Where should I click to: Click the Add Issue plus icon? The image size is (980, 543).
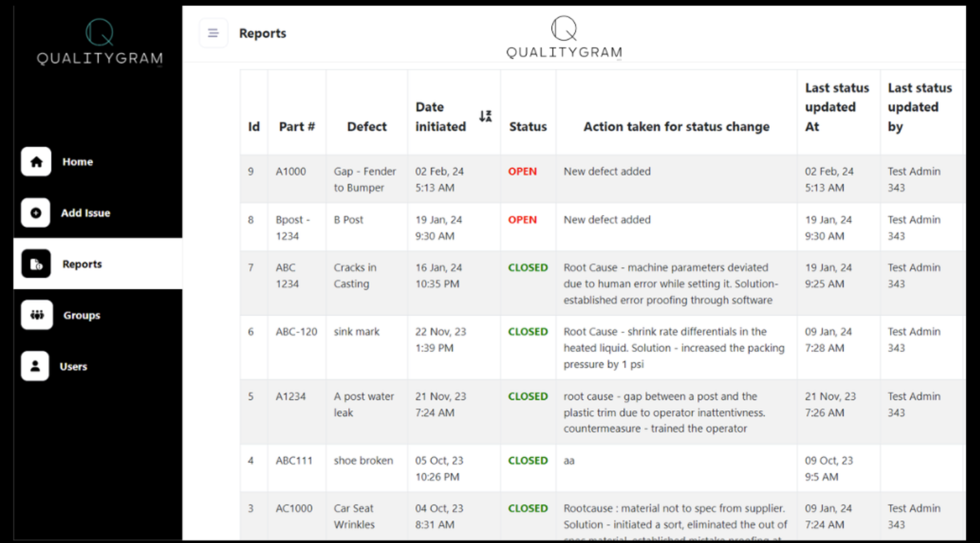tap(35, 213)
